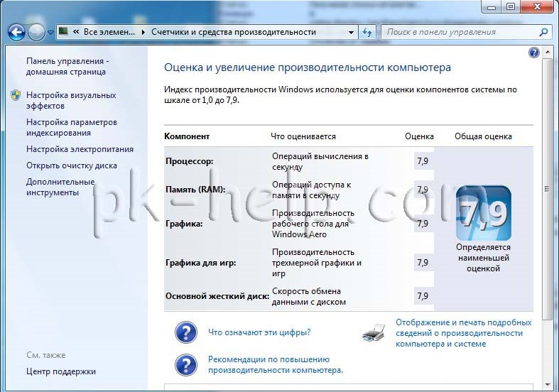This screenshot has height=392, width=559.
Task: Click the "Компонент" column header
Action: click(187, 136)
